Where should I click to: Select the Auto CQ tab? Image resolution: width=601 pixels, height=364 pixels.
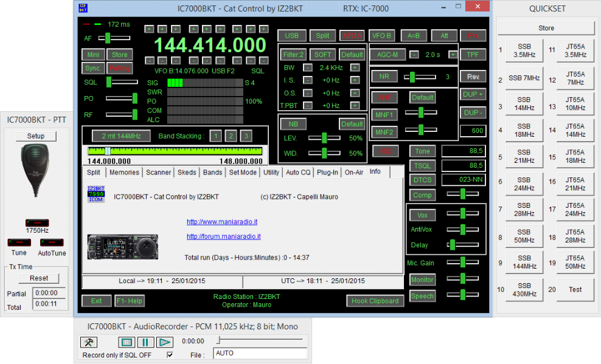pyautogui.click(x=298, y=172)
